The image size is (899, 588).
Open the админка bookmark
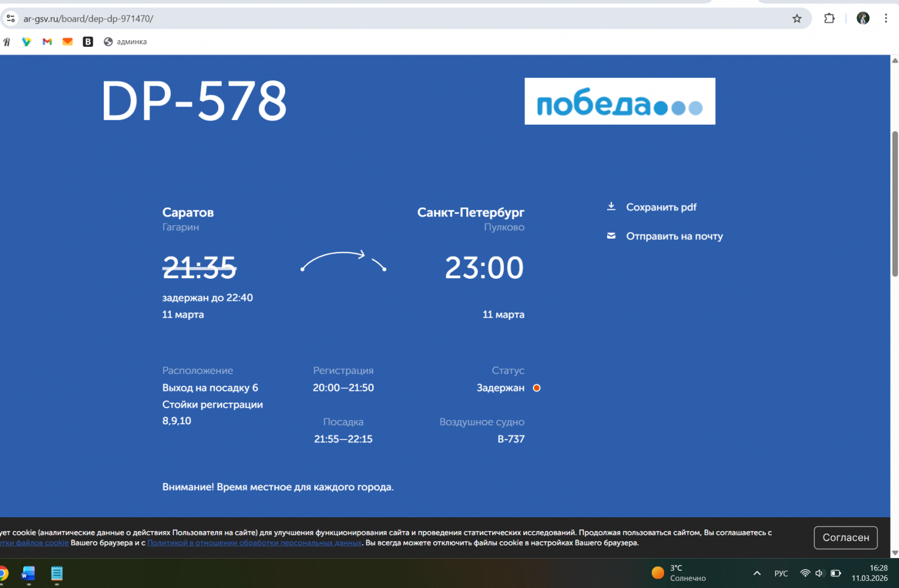point(125,41)
